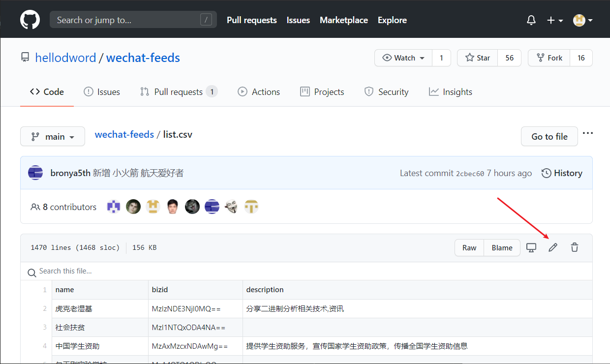Switch to the Actions tab

tap(259, 92)
